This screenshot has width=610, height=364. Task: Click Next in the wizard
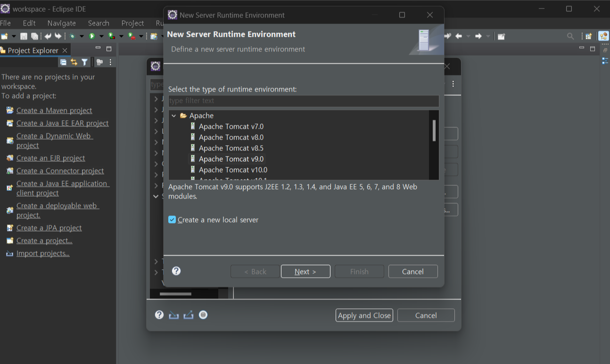[305, 272]
